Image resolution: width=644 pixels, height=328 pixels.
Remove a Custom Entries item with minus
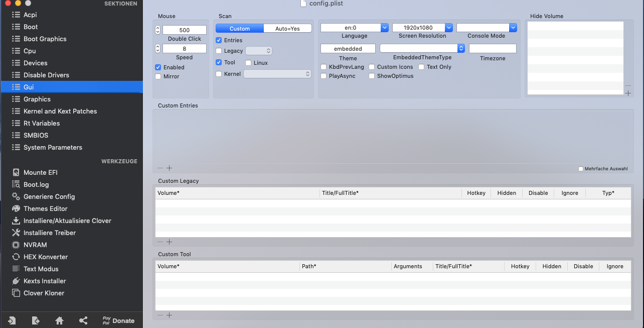(160, 168)
